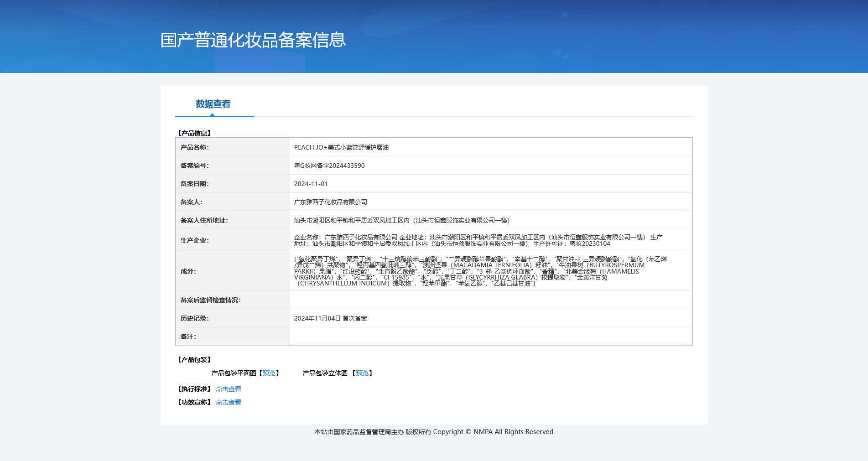Click the 【产品信息】 section heading
Viewport: 868px width, 461px height.
194,133
